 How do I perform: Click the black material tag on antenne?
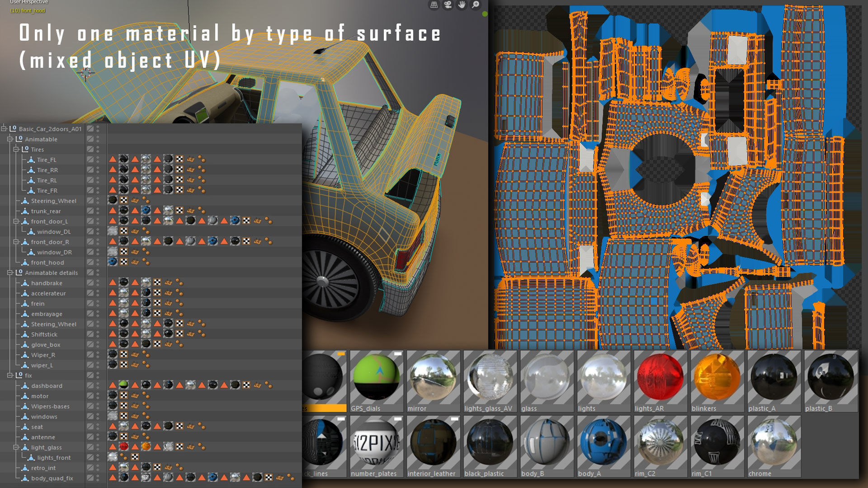coord(113,436)
